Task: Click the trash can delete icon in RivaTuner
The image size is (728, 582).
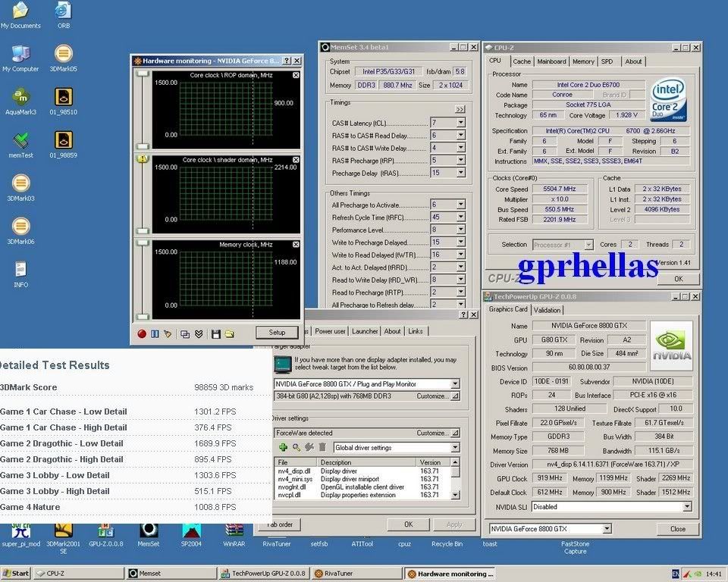Action: point(323,447)
